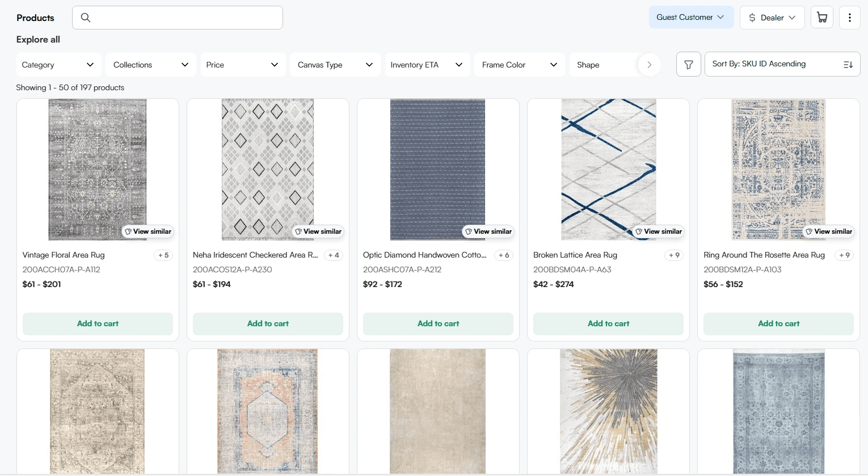Click the three-dot overflow menu icon
Screen dimensions: 868x476
tap(849, 17)
